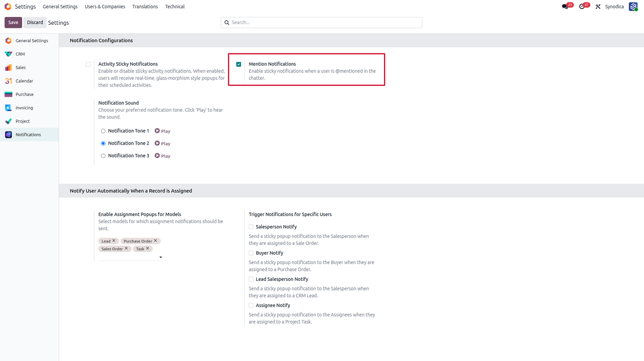Click the debug tools wrench icon
This screenshot has height=361, width=644.
tap(598, 7)
